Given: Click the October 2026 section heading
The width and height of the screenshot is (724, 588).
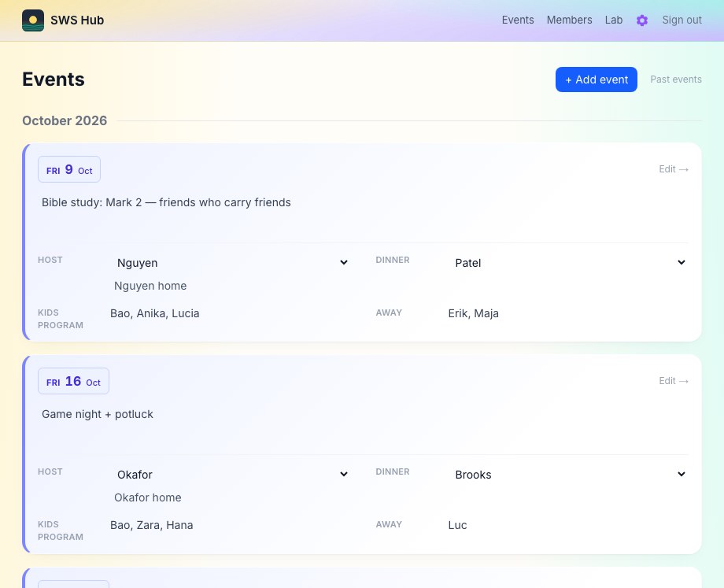Looking at the screenshot, I should (x=65, y=120).
